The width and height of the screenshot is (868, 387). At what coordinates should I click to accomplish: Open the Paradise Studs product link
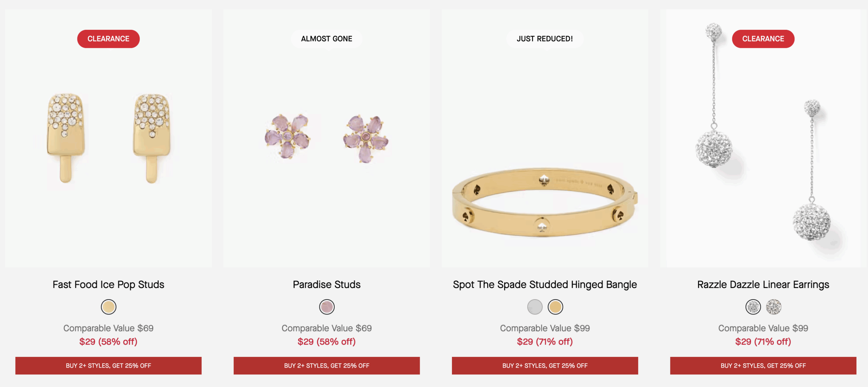[x=327, y=285]
